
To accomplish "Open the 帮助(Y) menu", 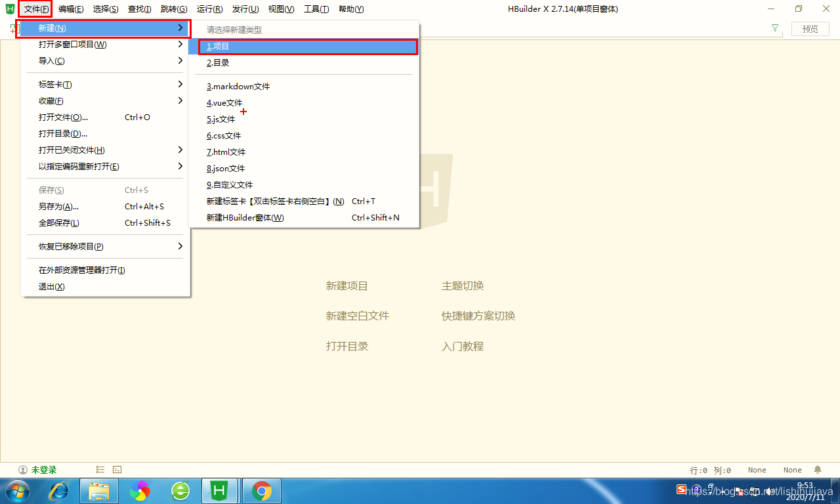I will (x=351, y=9).
